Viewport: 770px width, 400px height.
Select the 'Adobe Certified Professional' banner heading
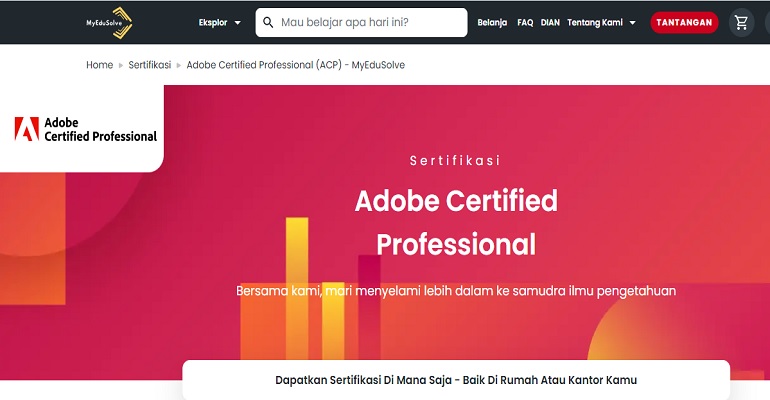coord(456,222)
